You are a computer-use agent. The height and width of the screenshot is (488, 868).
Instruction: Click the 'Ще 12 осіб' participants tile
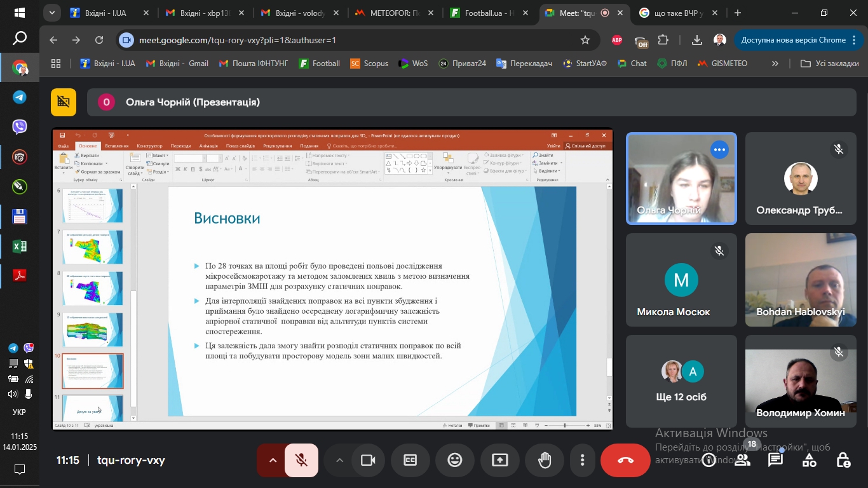[681, 381]
